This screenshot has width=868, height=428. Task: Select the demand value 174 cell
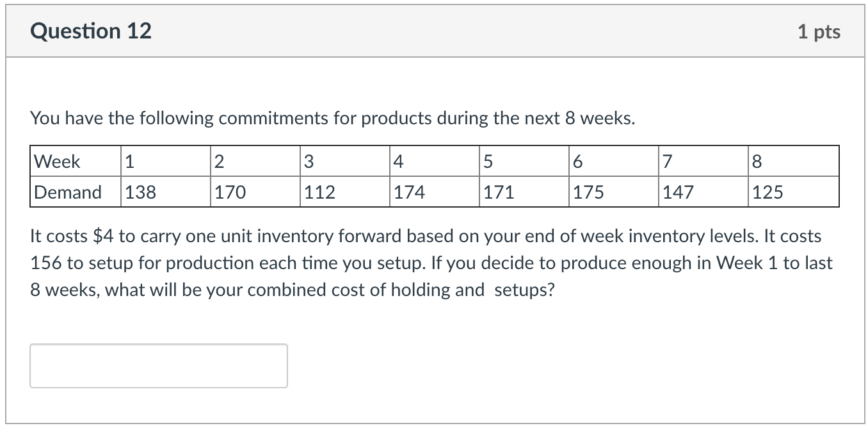point(434,192)
